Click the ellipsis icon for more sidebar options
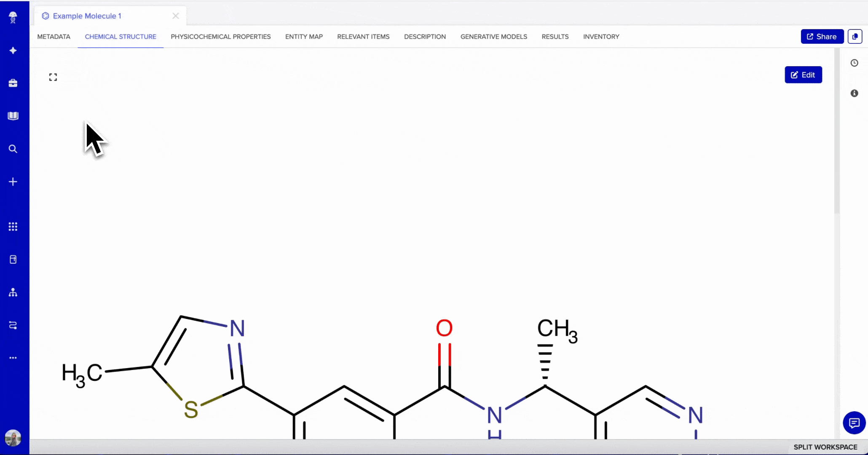The image size is (868, 455). click(x=13, y=358)
